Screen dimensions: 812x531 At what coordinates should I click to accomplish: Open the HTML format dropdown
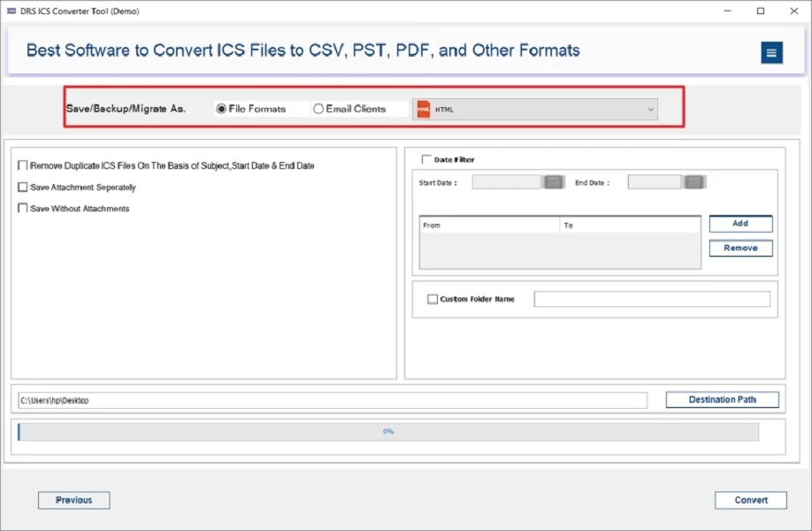coord(535,110)
